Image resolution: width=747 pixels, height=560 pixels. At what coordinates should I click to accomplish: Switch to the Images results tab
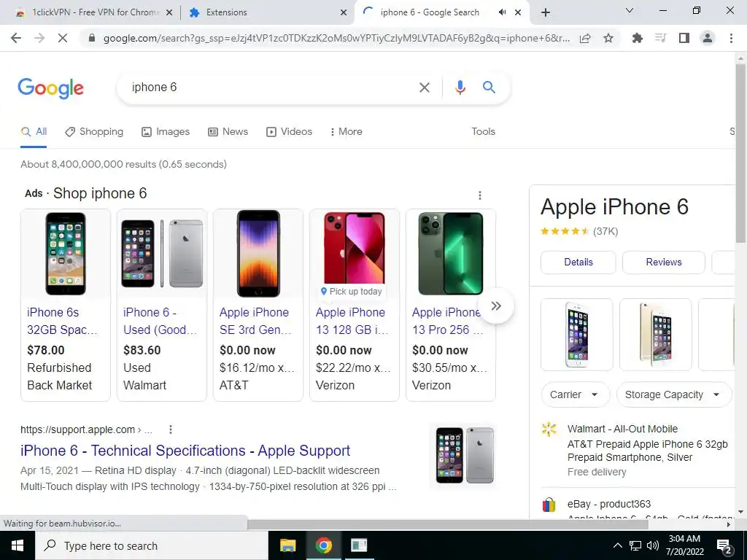[x=166, y=131]
